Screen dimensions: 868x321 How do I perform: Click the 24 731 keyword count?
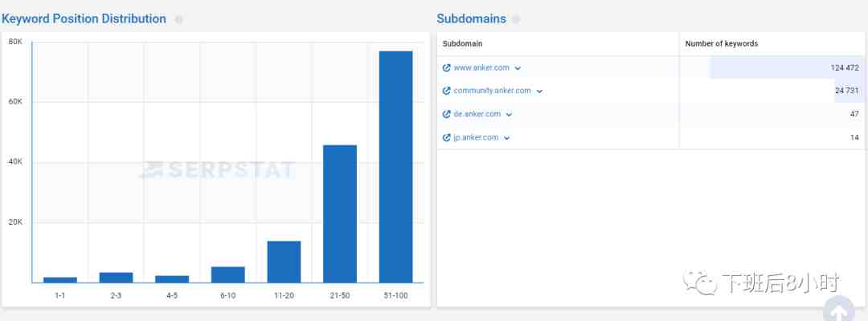847,91
